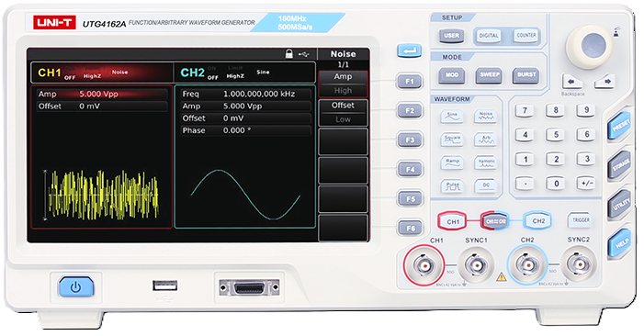
Task: Click the left arrow Backspace key
Action: coord(571,82)
